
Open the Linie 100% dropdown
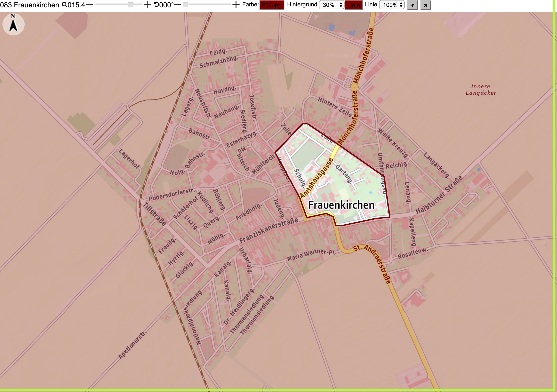[392, 5]
